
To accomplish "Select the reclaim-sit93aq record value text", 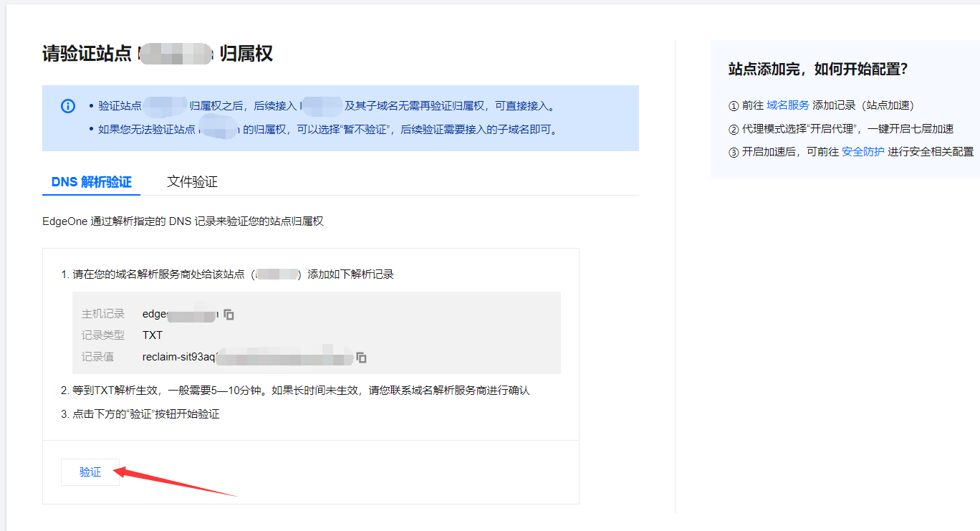I will (248, 357).
